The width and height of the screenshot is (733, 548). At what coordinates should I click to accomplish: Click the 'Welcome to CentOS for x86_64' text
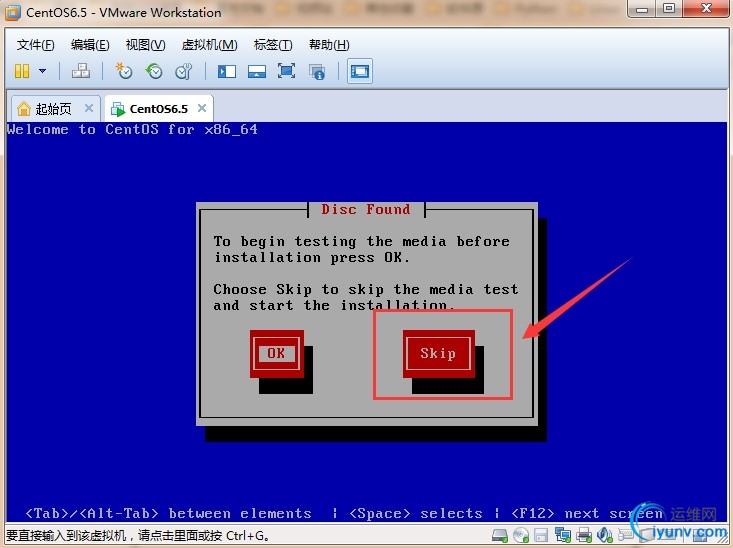(132, 130)
